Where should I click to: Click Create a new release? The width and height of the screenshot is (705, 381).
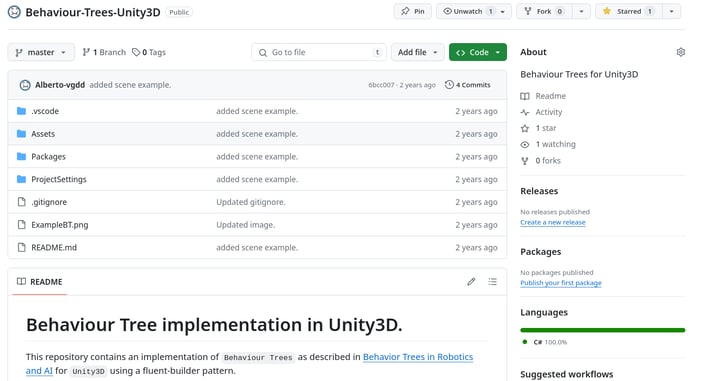(553, 222)
